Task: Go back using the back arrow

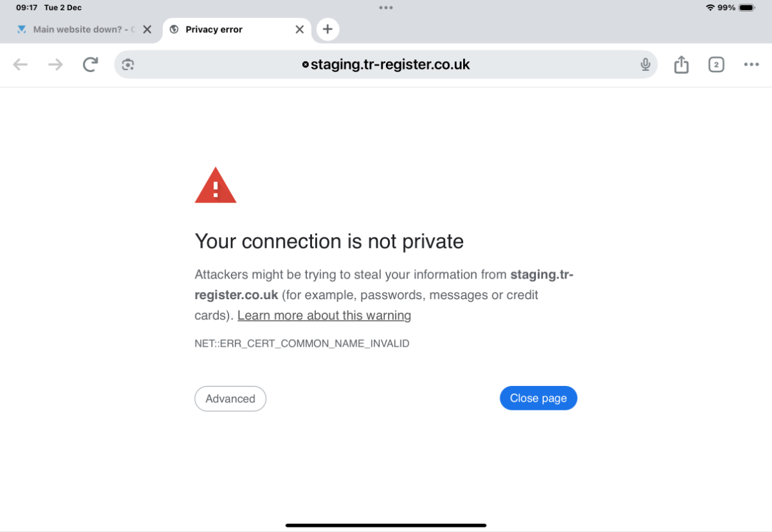Action: click(x=21, y=64)
